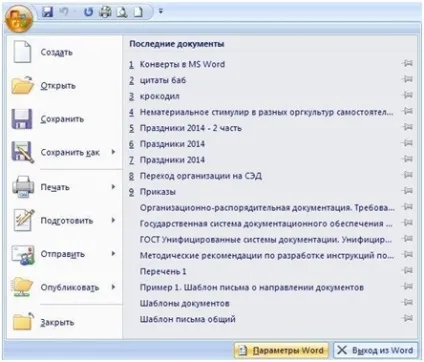Choose Открыть menu item
Screen dimensions: 424x362
(x=64, y=86)
